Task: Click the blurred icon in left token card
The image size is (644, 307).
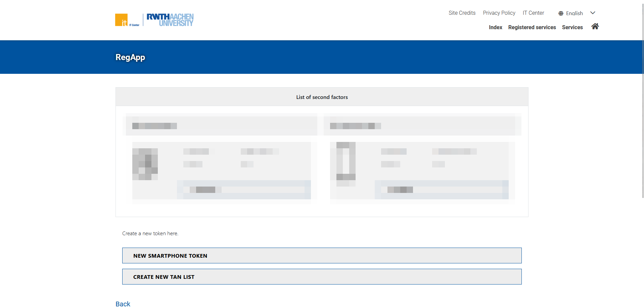Action: tap(145, 164)
